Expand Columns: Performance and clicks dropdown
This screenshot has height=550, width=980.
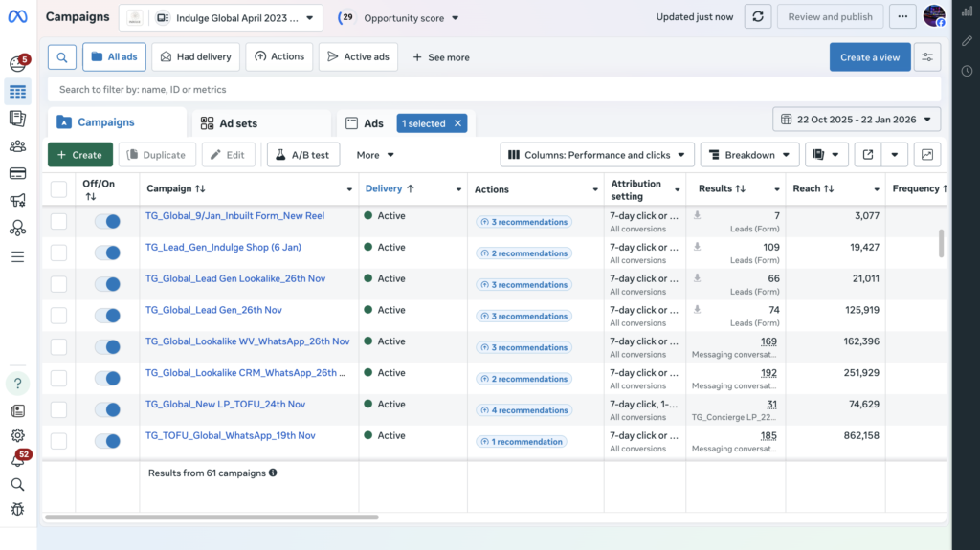(x=597, y=155)
